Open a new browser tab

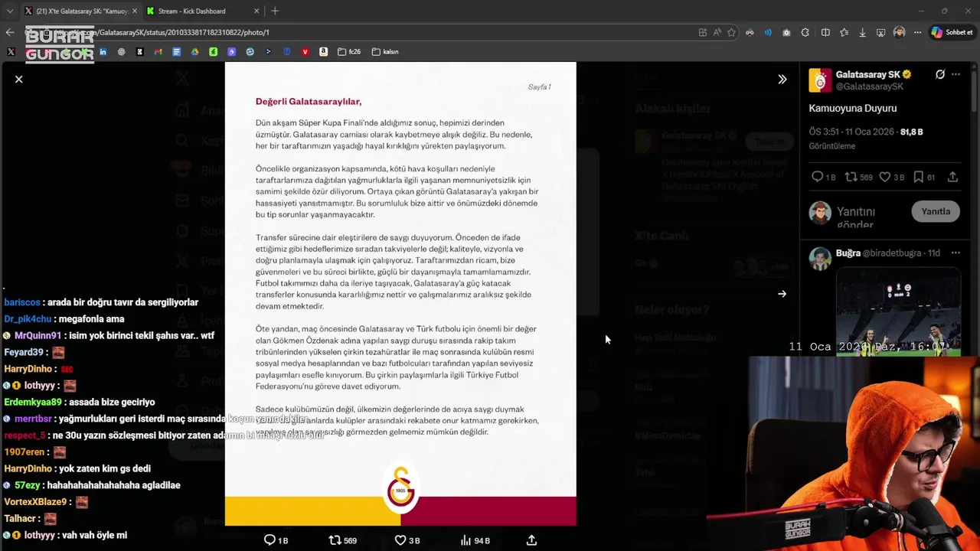[275, 11]
